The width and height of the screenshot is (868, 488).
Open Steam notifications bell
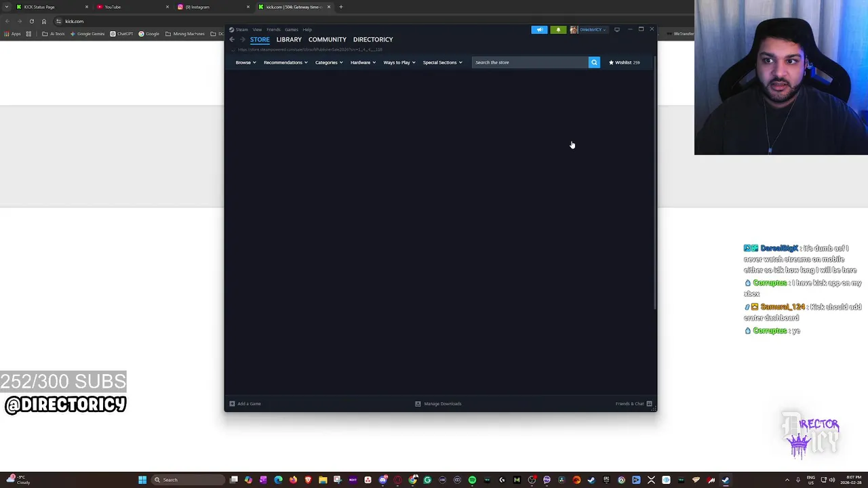coord(558,30)
